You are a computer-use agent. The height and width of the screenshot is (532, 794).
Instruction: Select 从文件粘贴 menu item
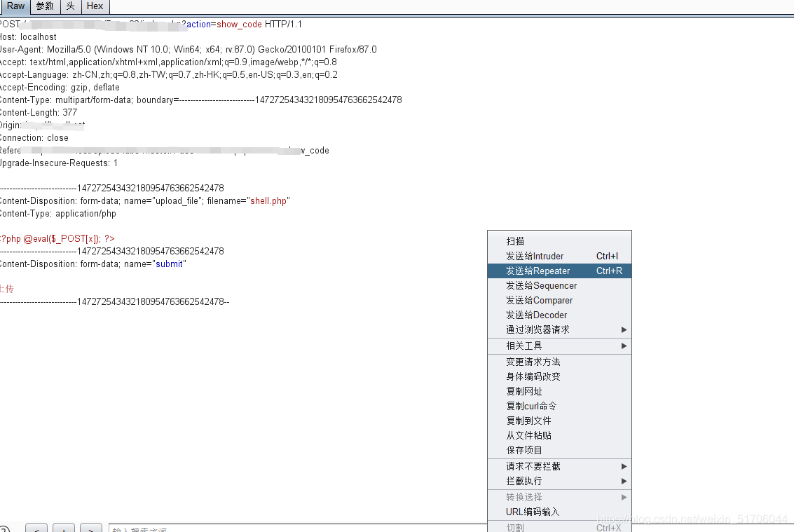pyautogui.click(x=559, y=436)
